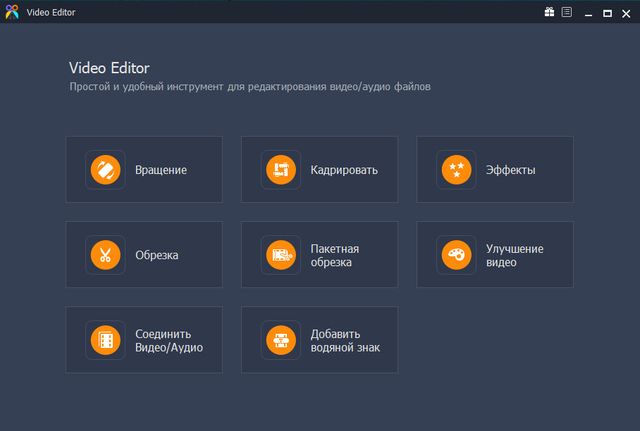Click the Эффекты stars icon
Viewport: 640px width, 431px height.
456,170
